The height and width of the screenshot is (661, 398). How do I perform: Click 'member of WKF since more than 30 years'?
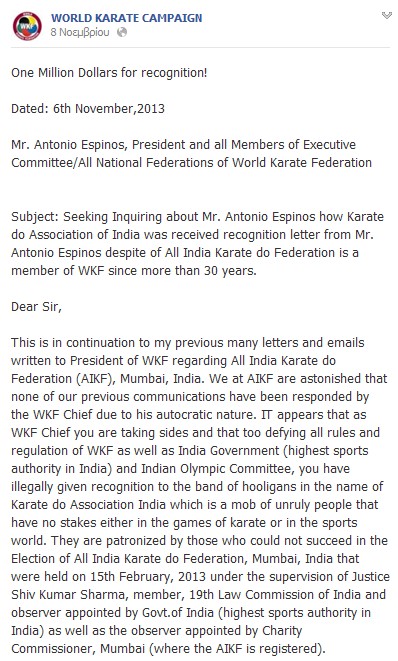(x=134, y=271)
